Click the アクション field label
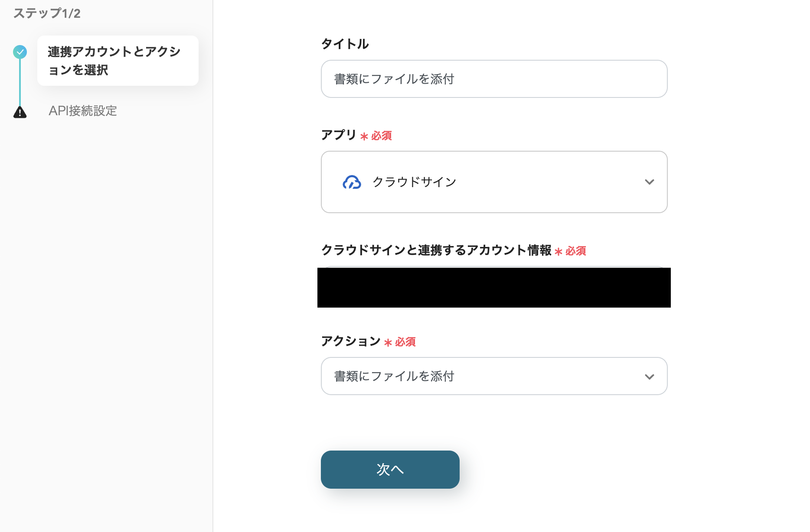This screenshot has width=810, height=532. point(351,341)
